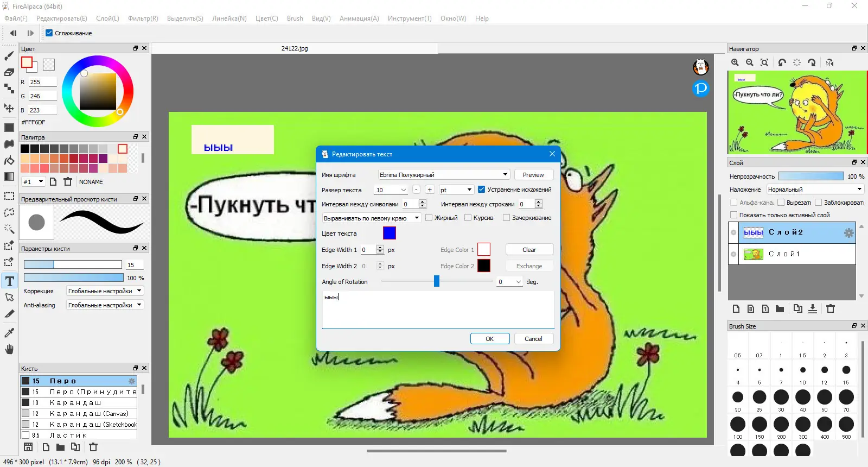Open the palette #1 selector dropdown

tap(33, 182)
